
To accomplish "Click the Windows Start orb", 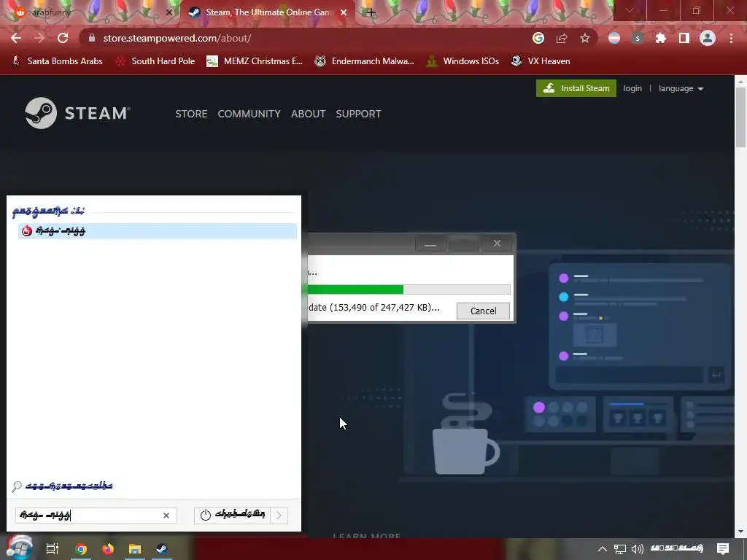I will tap(20, 548).
